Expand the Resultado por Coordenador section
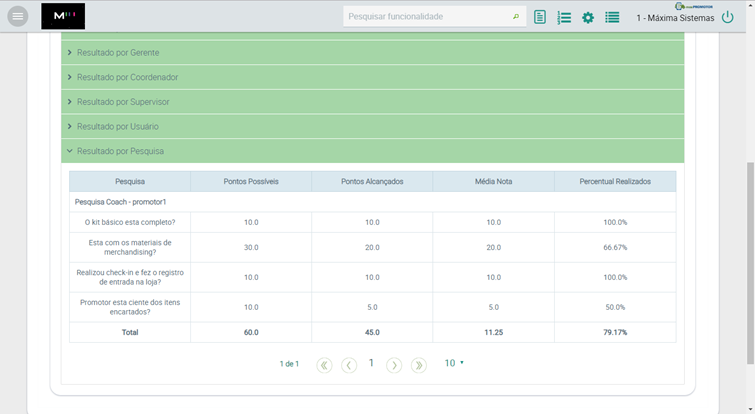The image size is (755, 414). [x=127, y=77]
